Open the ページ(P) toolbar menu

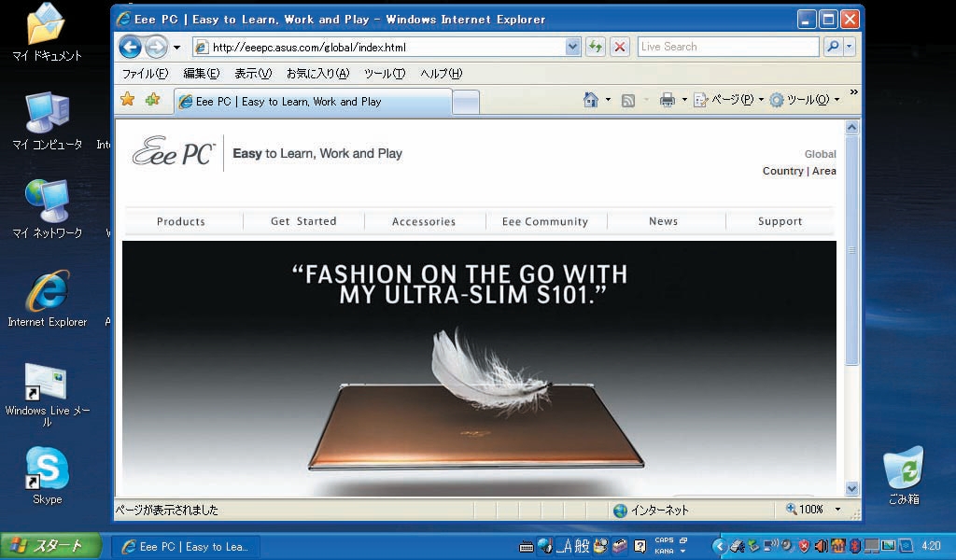[x=728, y=100]
